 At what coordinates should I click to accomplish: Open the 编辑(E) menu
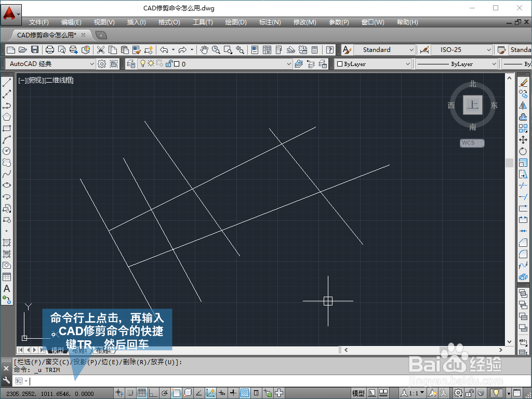coord(71,22)
